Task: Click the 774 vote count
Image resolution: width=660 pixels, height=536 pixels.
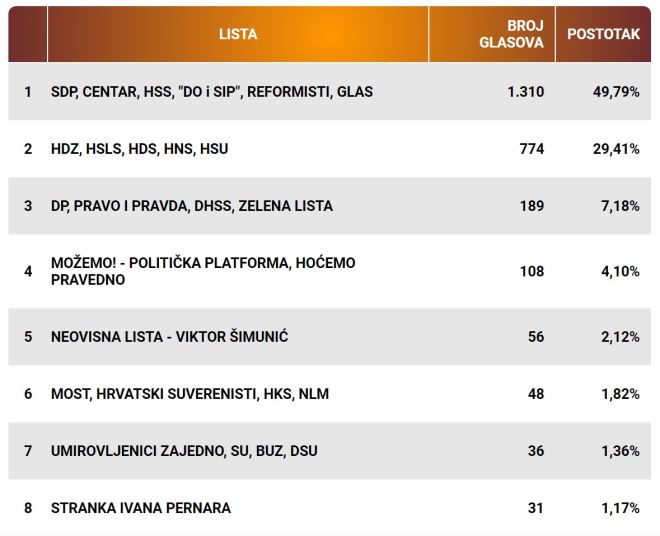Action: (x=531, y=149)
